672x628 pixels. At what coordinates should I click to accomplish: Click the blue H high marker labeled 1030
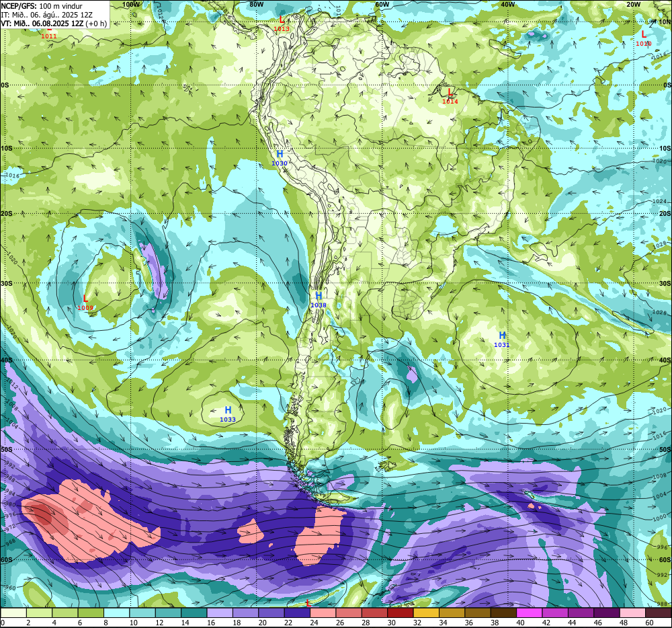[x=280, y=154]
